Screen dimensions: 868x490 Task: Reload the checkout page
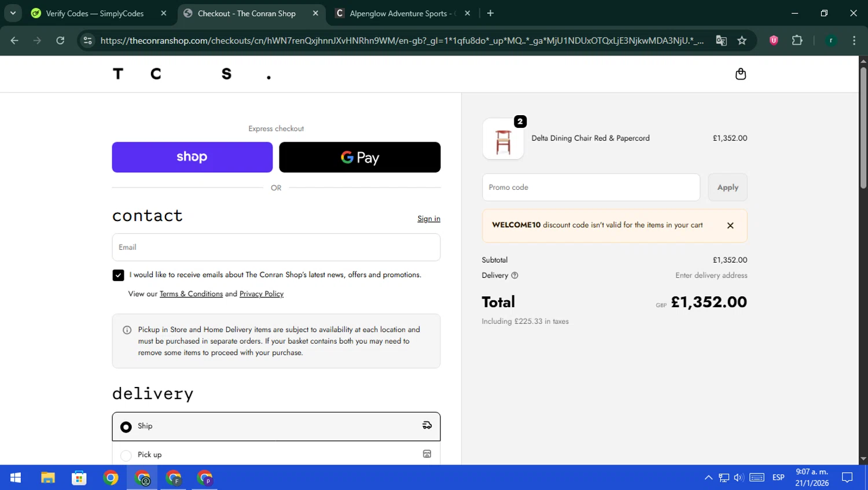60,40
